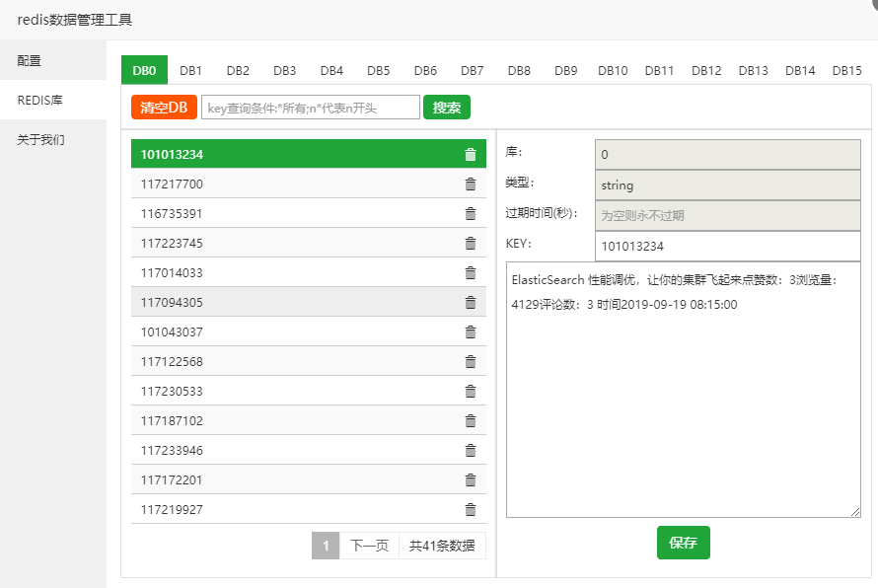Remove key 101043037 with trash icon
This screenshot has height=588, width=878.
pyautogui.click(x=471, y=331)
